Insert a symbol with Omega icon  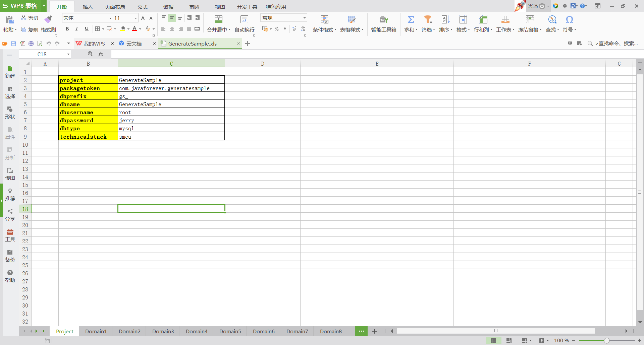point(569,19)
